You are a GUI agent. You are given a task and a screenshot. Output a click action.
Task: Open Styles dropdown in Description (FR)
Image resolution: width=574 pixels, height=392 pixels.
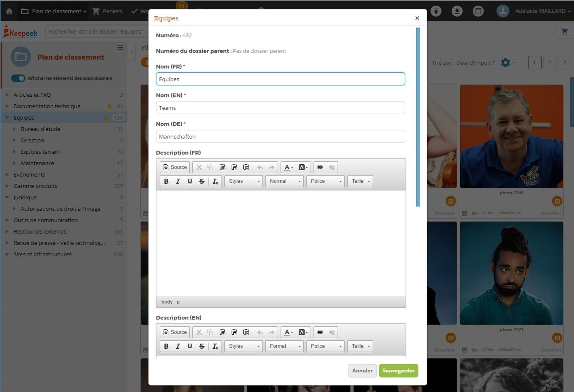pos(244,181)
